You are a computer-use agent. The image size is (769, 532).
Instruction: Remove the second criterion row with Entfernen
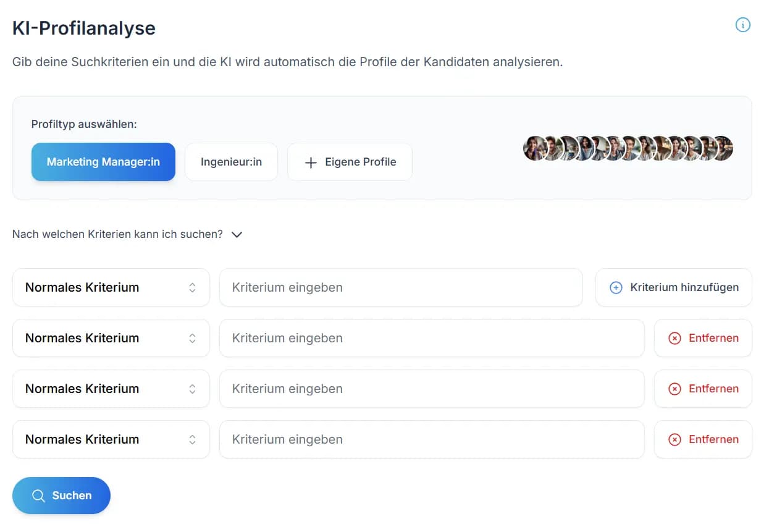tap(703, 338)
